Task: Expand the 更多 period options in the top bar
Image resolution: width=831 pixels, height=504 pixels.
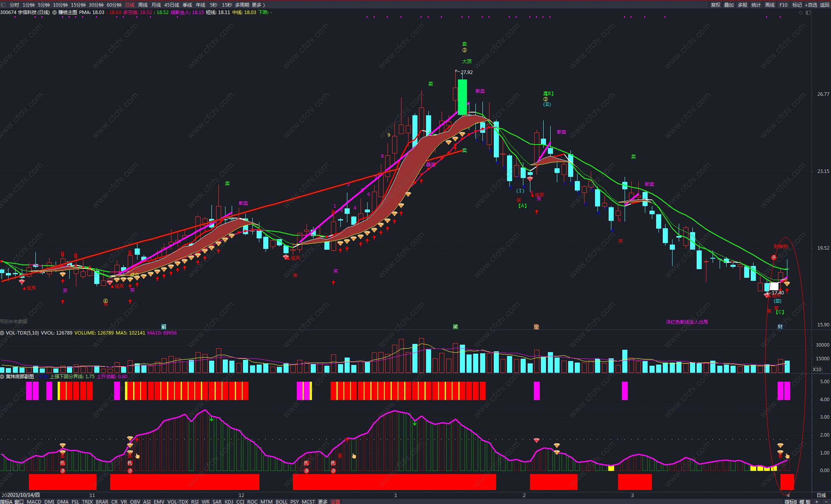Action: pos(258,5)
